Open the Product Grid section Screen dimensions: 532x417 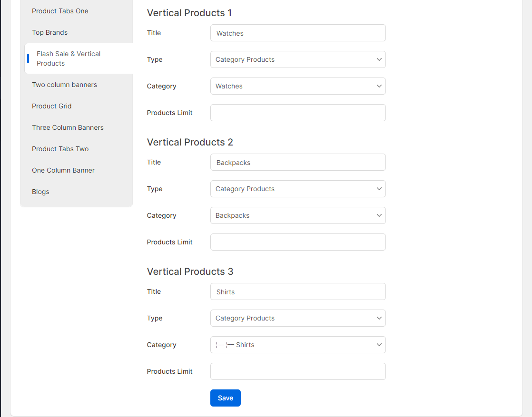(52, 106)
